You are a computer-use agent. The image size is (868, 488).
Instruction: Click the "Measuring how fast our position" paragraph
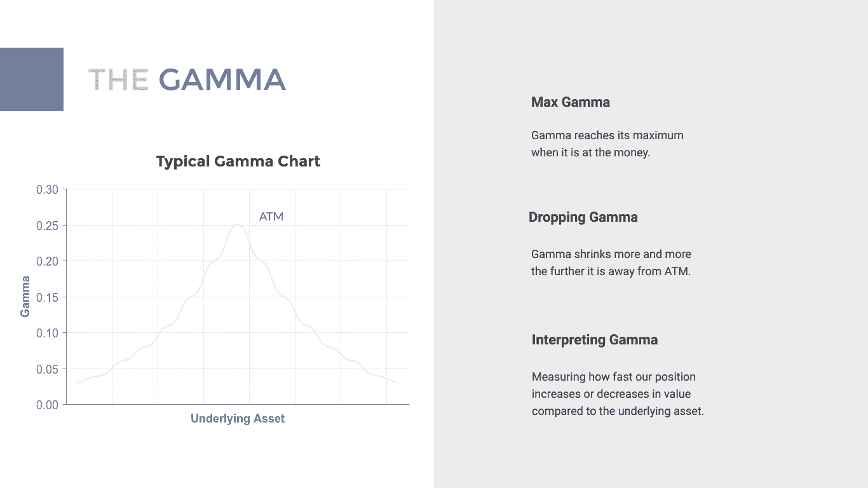(x=618, y=394)
